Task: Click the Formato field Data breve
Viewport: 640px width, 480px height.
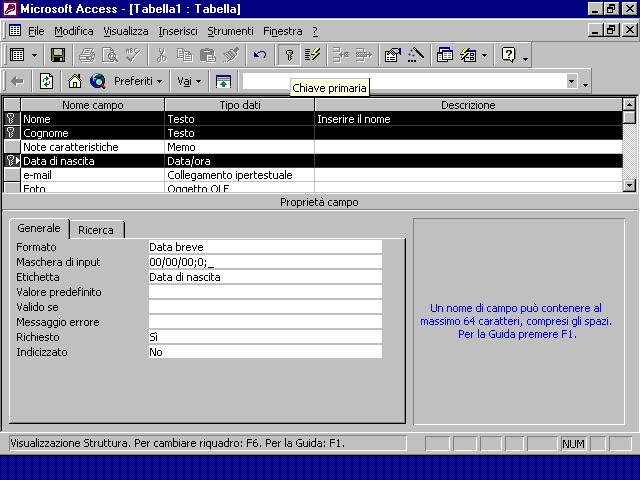Action: click(265, 247)
